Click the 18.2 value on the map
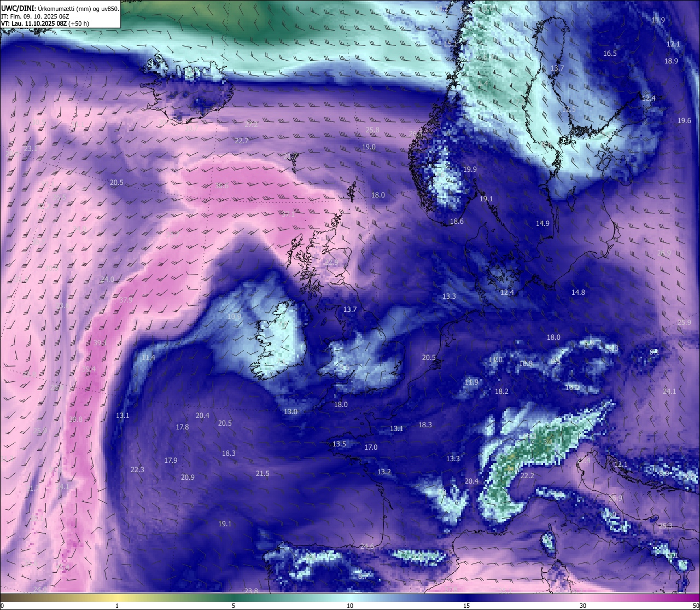The height and width of the screenshot is (610, 700). (501, 392)
